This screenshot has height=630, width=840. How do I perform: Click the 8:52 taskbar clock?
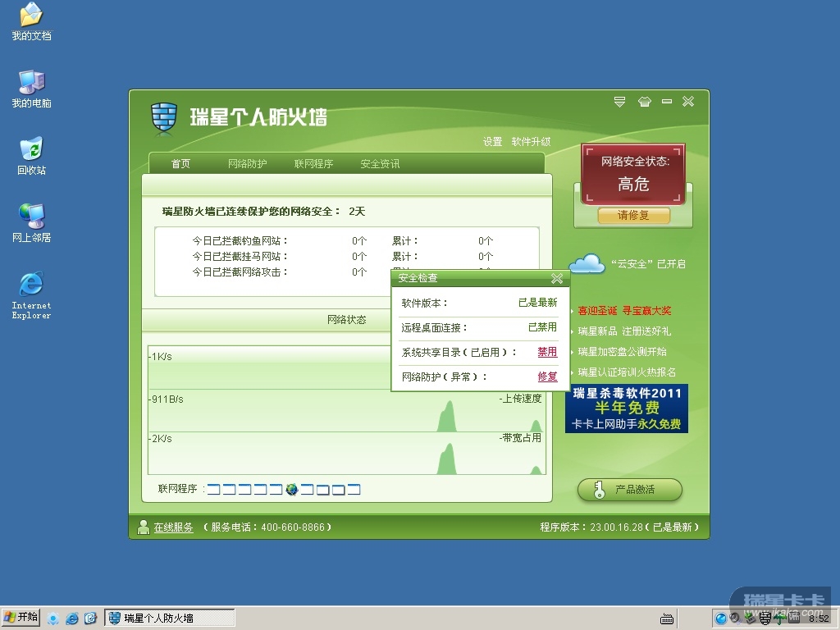(x=819, y=619)
